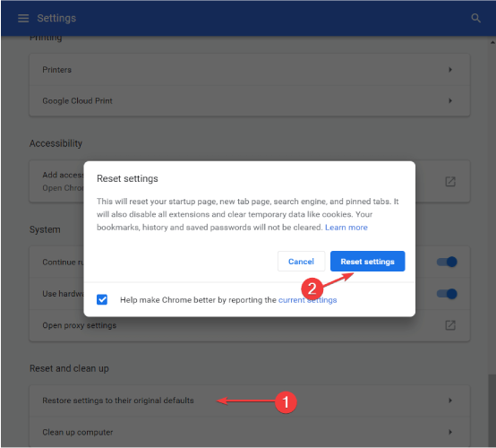Image resolution: width=496 pixels, height=448 pixels.
Task: Open the current settings link
Action: click(x=307, y=300)
